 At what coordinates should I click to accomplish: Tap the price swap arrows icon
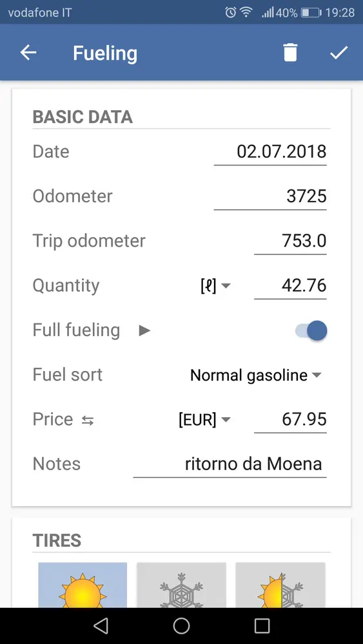(88, 421)
